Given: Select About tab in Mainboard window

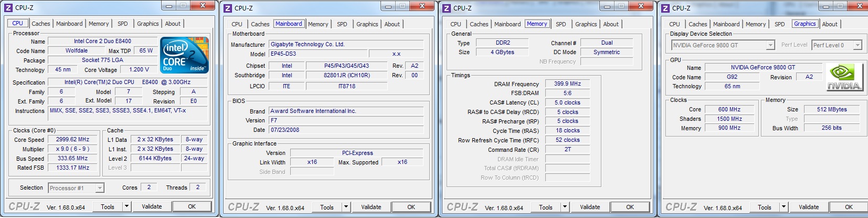Looking at the screenshot, I should pyautogui.click(x=392, y=24).
